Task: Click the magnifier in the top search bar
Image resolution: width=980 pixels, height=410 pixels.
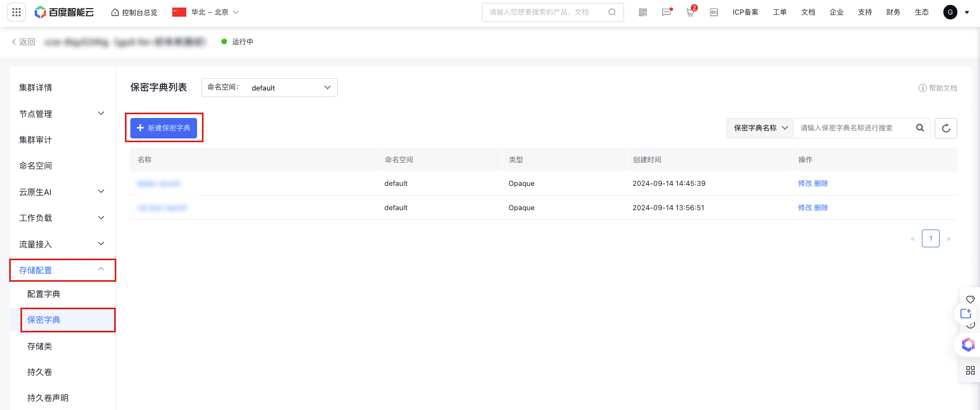Action: [x=612, y=12]
